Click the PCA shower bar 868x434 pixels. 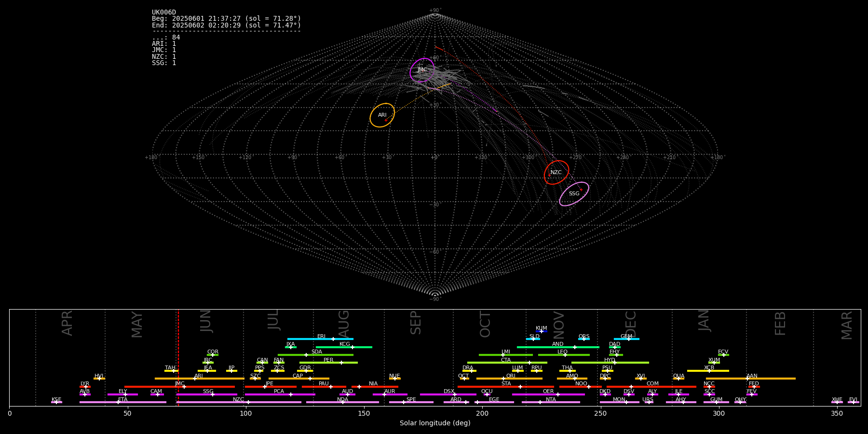[x=280, y=394]
